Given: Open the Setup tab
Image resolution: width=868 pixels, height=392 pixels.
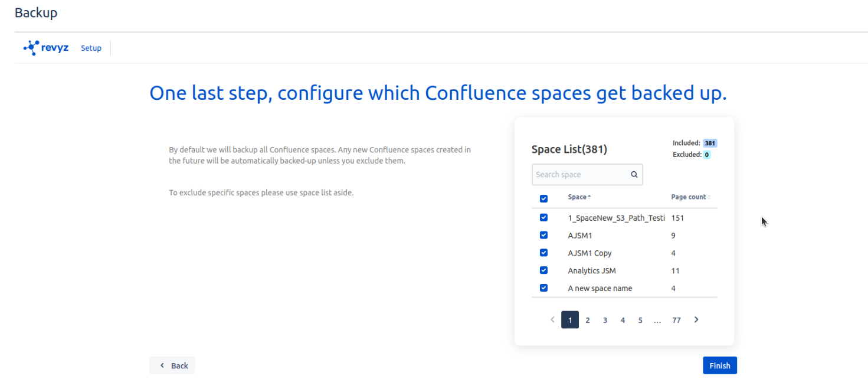Looking at the screenshot, I should [x=91, y=48].
